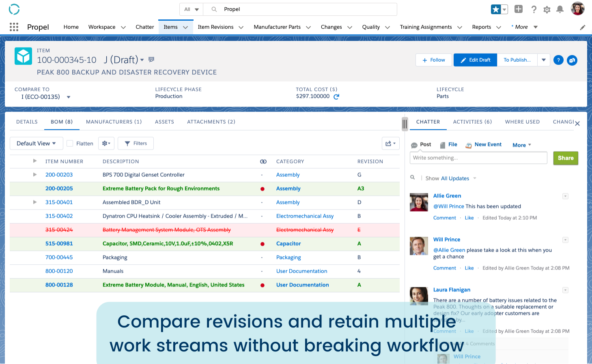Screen dimensions: 592x364
Task: Click the Item cube icon
Action: [23, 56]
